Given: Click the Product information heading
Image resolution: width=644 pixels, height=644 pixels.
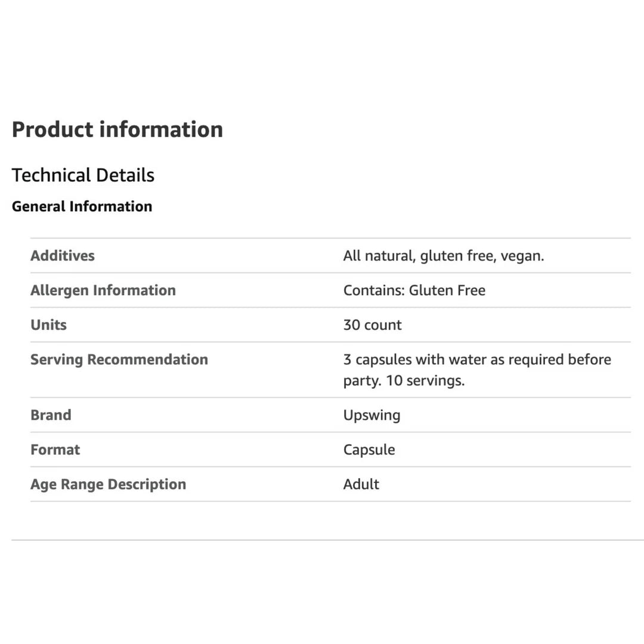Looking at the screenshot, I should tap(117, 129).
